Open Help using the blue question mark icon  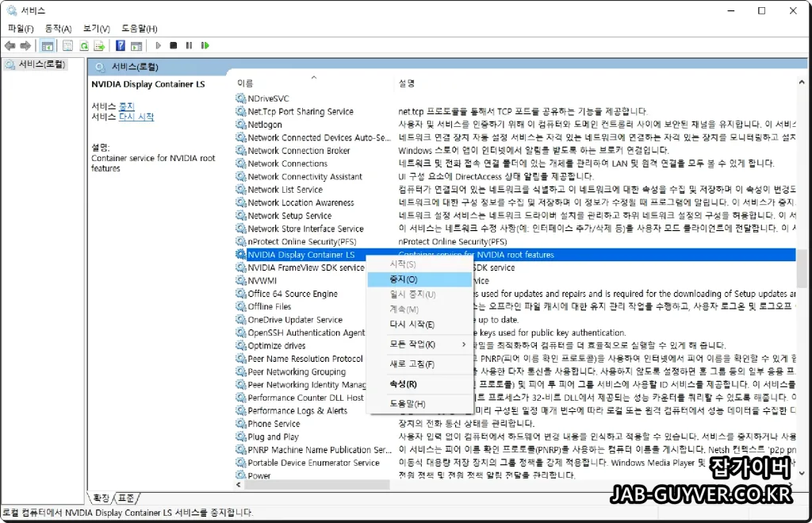pyautogui.click(x=120, y=45)
